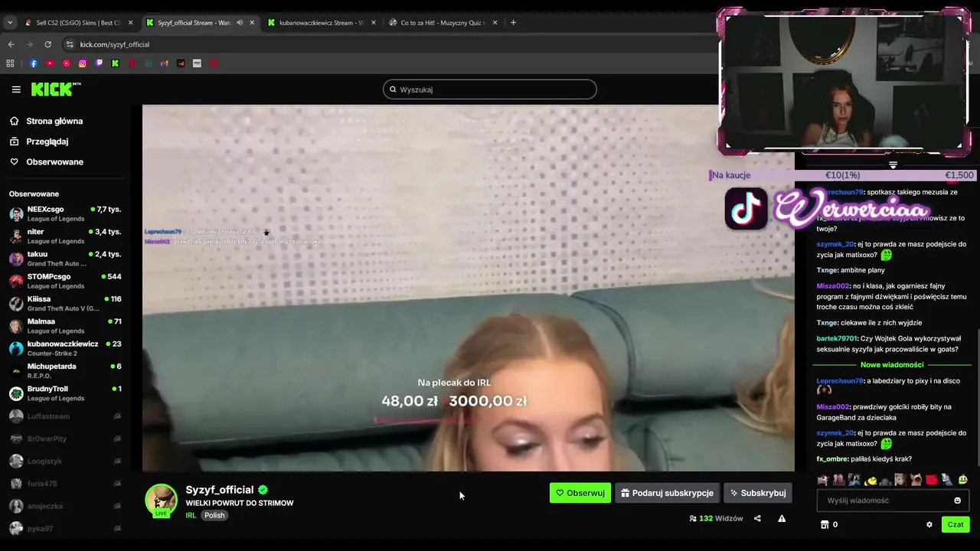Click the Subskrybuj button
Image resolution: width=980 pixels, height=551 pixels.
[x=758, y=493]
